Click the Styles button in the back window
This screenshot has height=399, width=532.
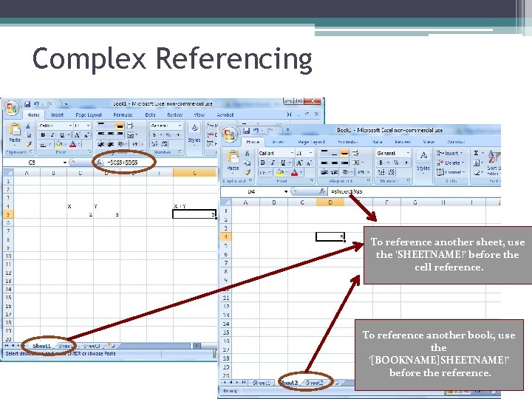(x=194, y=134)
